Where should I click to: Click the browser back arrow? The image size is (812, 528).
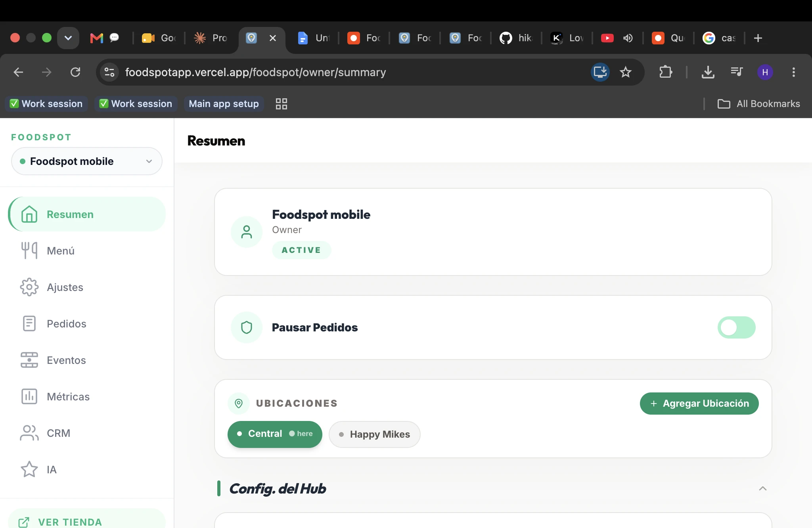click(18, 72)
